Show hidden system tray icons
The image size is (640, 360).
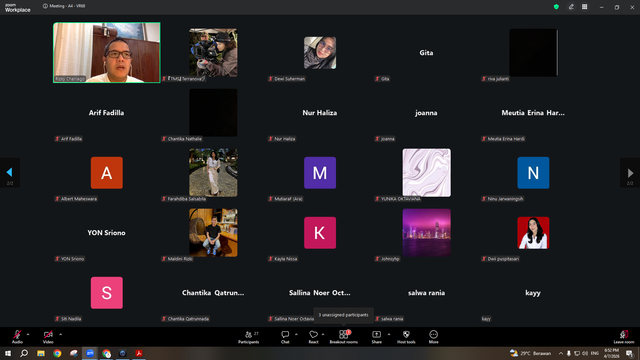pos(561,353)
